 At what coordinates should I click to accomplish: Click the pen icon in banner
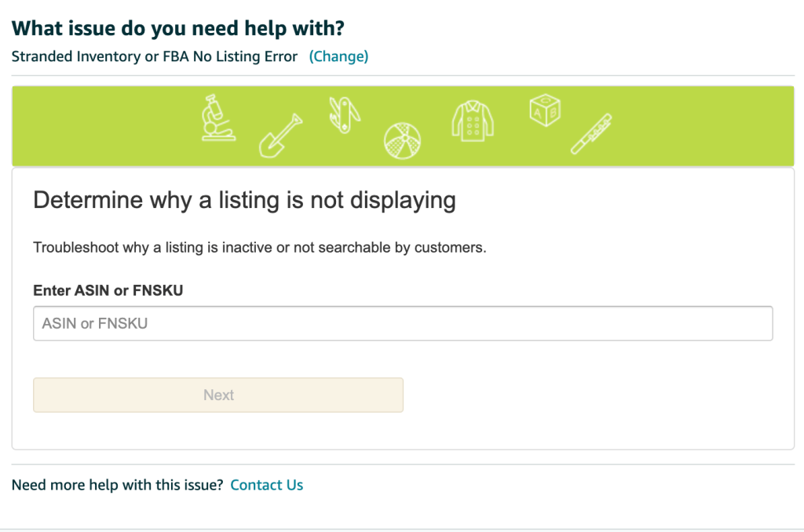pyautogui.click(x=591, y=133)
